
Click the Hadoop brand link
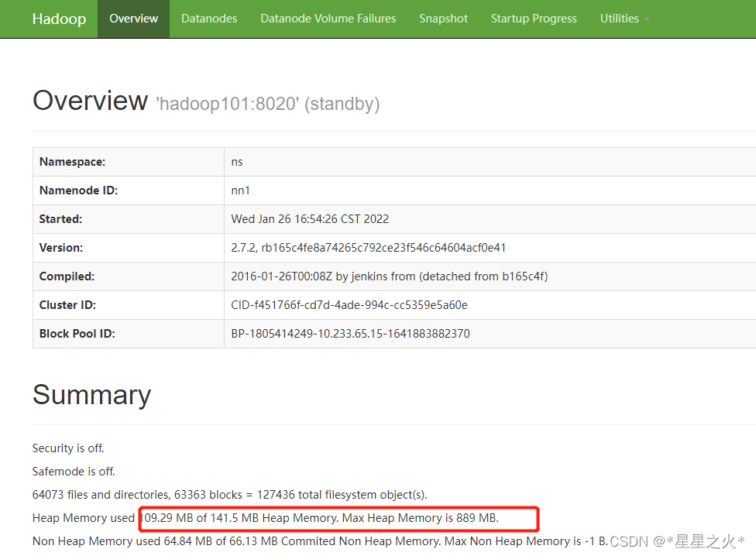pos(59,19)
